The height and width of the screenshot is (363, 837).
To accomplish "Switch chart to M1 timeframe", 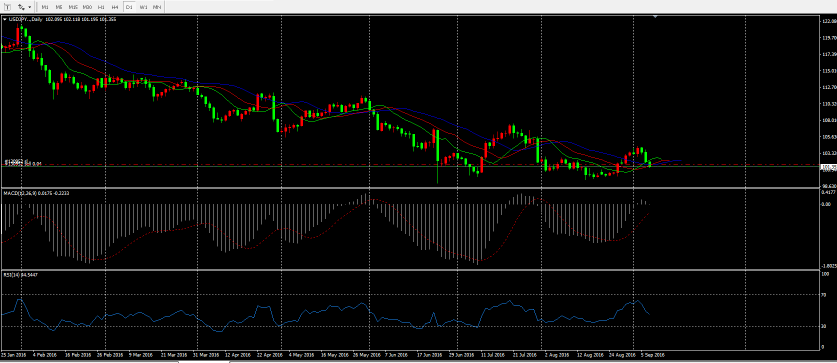I will click(45, 7).
